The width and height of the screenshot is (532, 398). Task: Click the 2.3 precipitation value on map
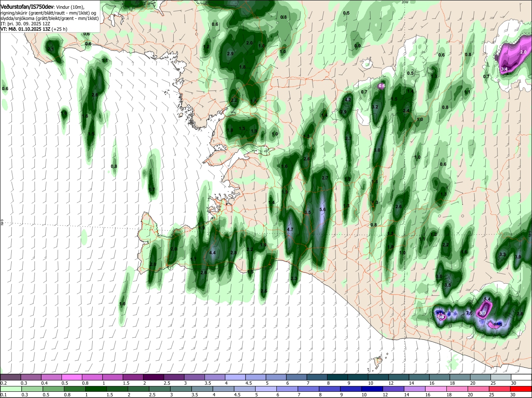294,279
